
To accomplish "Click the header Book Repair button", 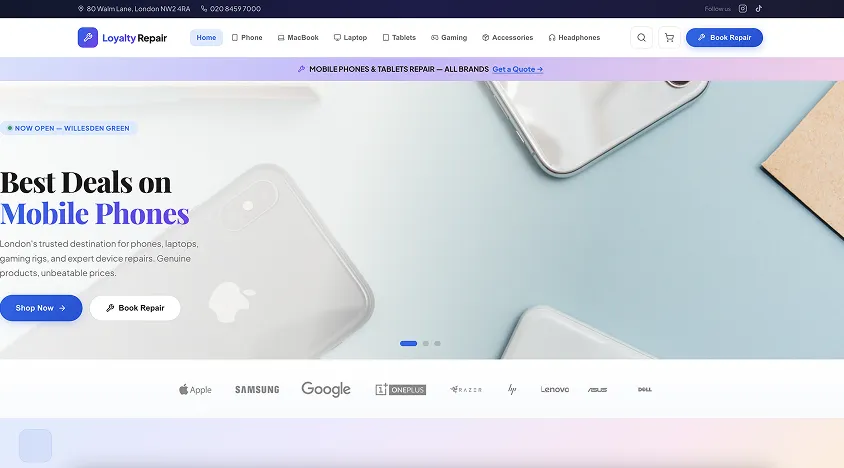I will point(724,38).
